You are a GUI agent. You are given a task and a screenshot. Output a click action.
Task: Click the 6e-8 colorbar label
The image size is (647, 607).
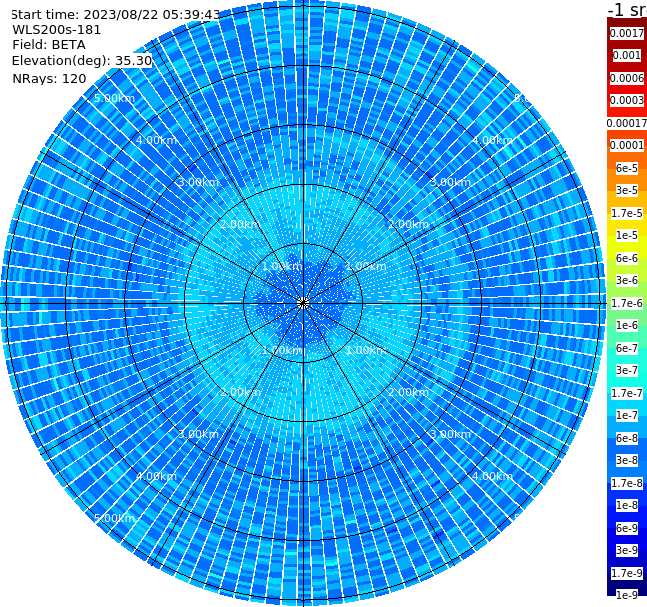point(627,438)
